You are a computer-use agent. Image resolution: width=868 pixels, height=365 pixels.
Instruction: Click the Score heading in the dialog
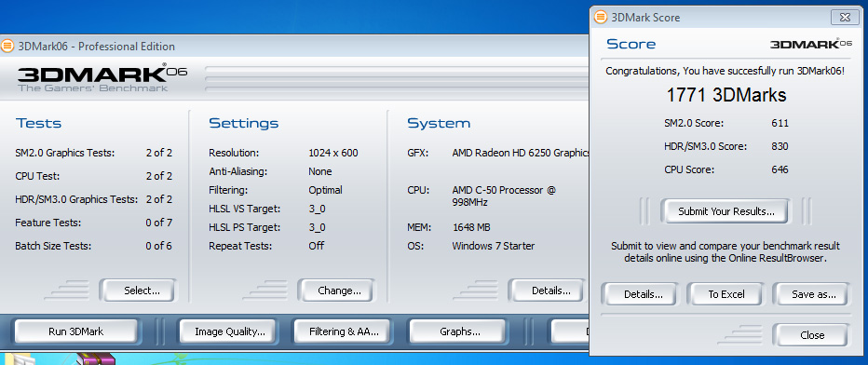631,45
